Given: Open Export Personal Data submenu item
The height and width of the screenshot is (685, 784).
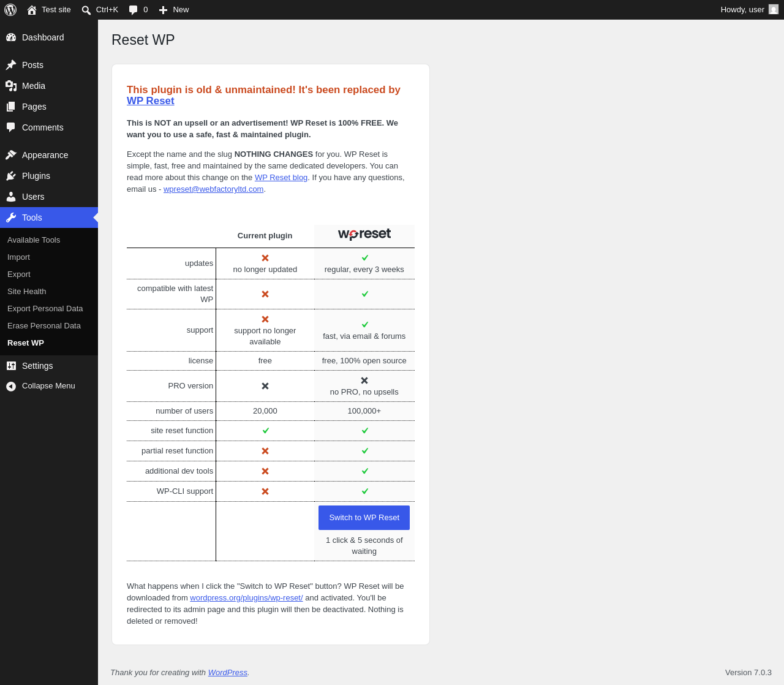Looking at the screenshot, I should [x=45, y=309].
